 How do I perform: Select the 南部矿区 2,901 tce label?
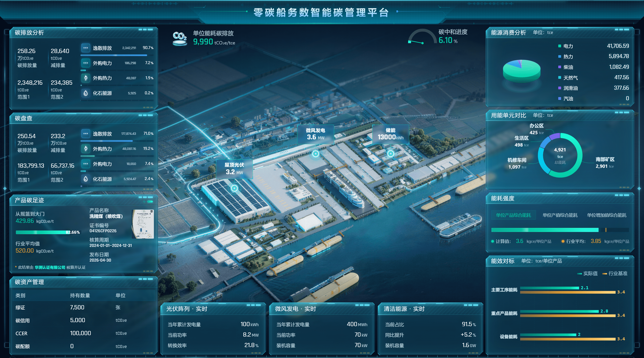coord(605,163)
